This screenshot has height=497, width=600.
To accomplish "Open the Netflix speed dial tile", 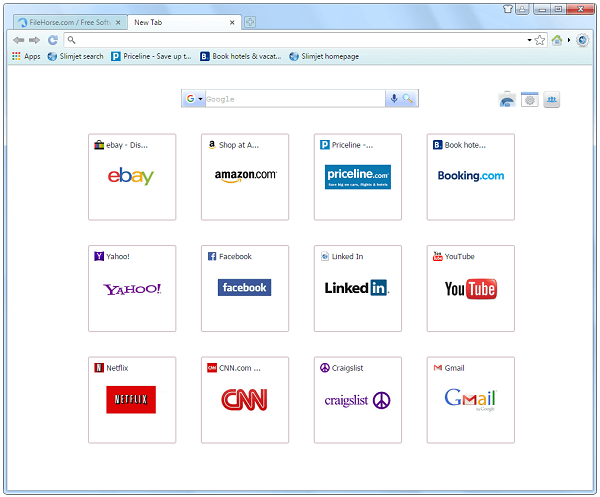I will tap(132, 400).
